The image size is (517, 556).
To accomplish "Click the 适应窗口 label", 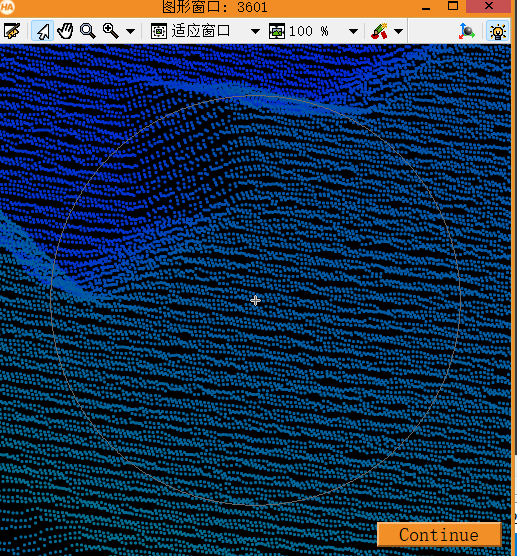I will [x=201, y=31].
